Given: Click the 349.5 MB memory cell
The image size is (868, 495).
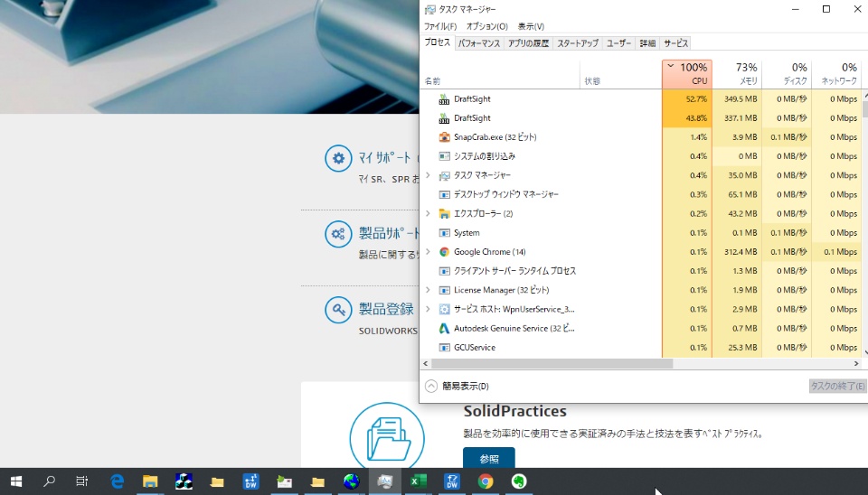Looking at the screenshot, I should click(737, 99).
